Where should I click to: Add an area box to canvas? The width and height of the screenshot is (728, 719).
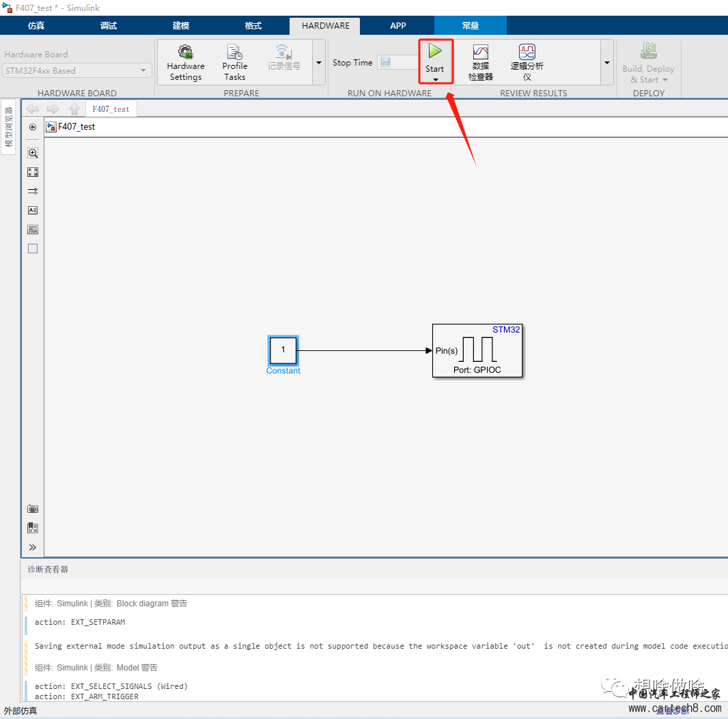tap(33, 249)
